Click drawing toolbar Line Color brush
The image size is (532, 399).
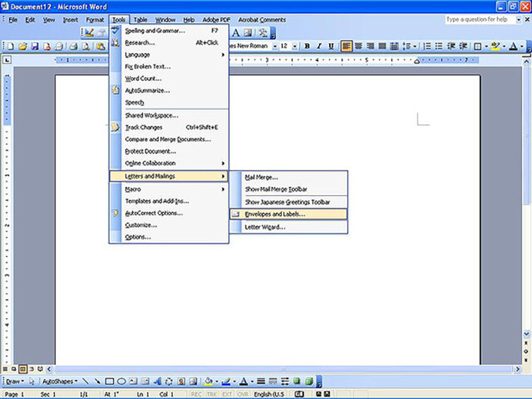(226, 381)
